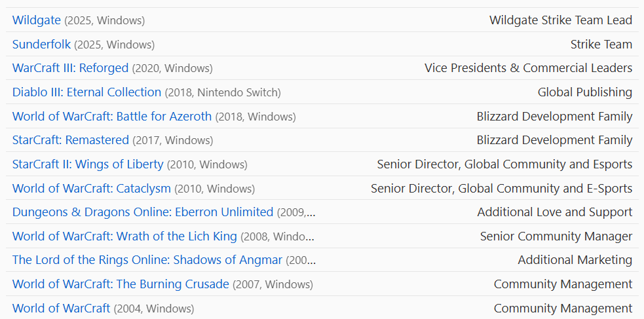
Task: Open World of WarCraft: Battle for Azeroth
Action: (x=111, y=117)
